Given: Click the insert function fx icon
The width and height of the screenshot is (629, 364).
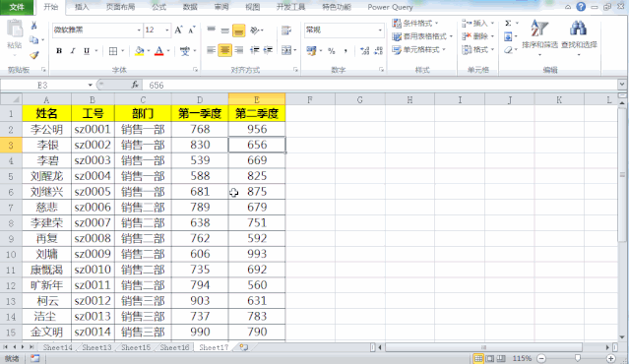Looking at the screenshot, I should click(x=135, y=85).
